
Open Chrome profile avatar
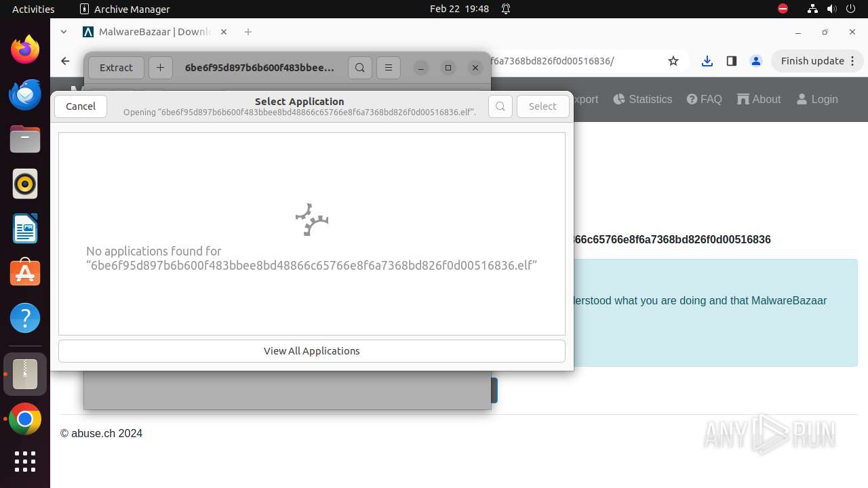point(756,61)
